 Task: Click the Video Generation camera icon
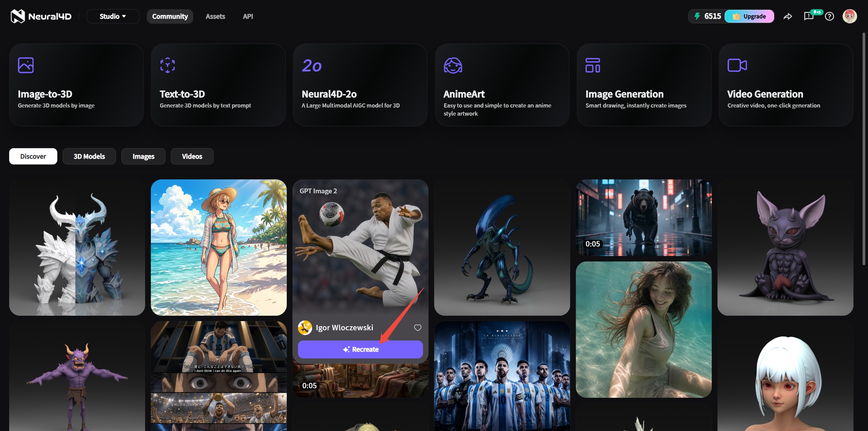[x=737, y=65]
